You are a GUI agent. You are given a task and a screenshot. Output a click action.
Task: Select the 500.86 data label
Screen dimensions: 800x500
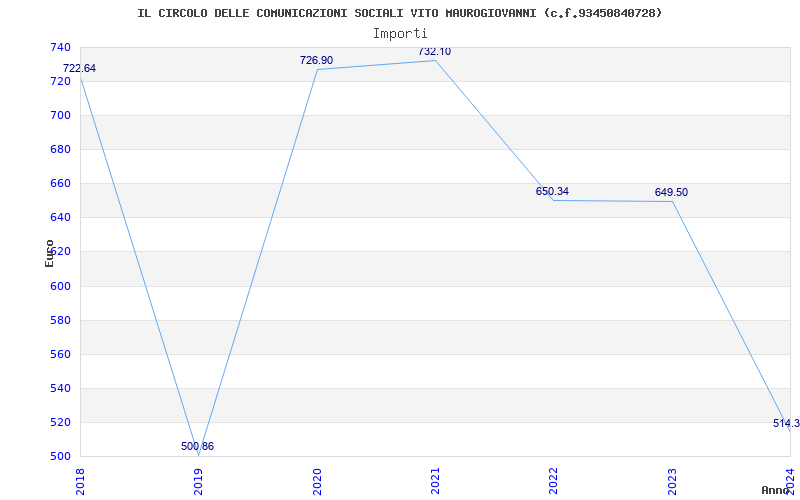(x=197, y=446)
